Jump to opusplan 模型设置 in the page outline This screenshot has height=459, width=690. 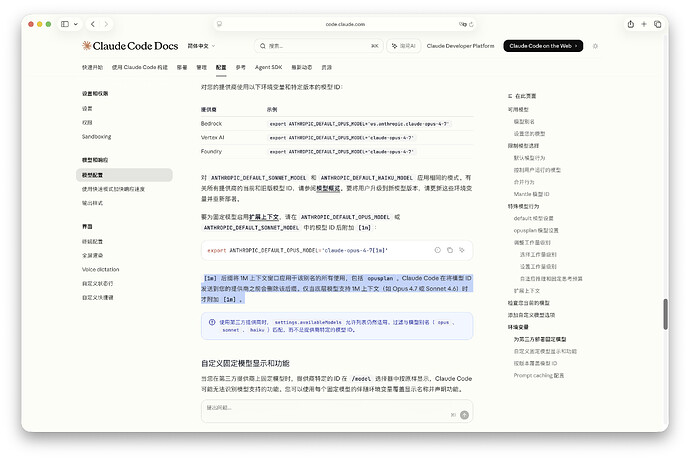536,230
